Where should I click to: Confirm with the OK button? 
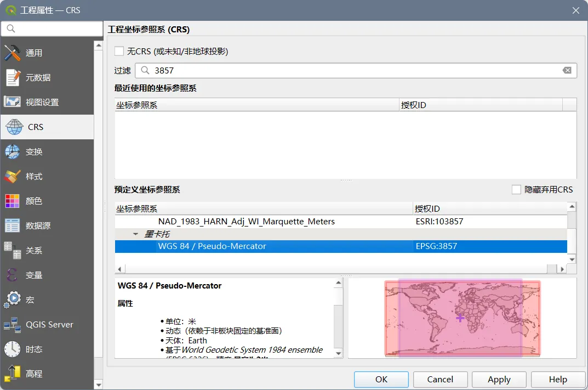coord(381,379)
